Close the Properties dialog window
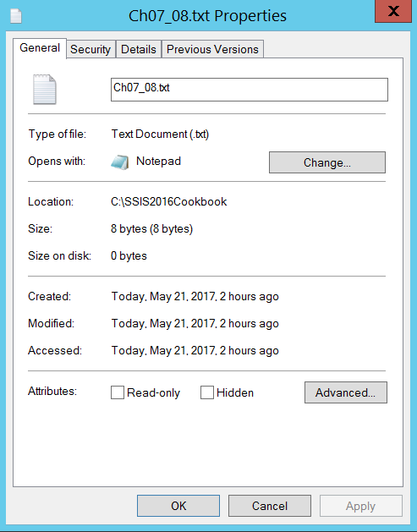The image size is (417, 532). pyautogui.click(x=393, y=11)
